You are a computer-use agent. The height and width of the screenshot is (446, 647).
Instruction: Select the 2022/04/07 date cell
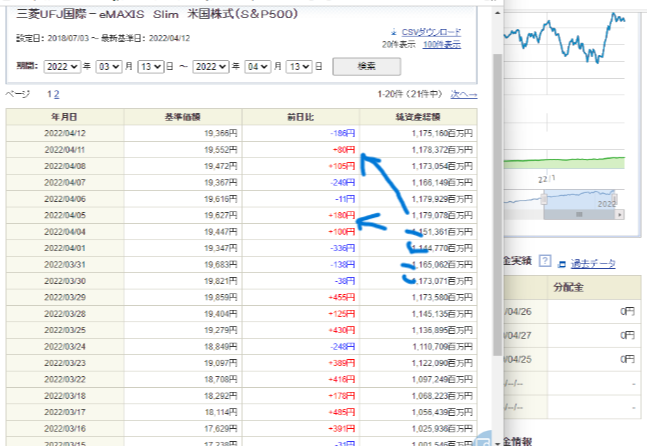pyautogui.click(x=65, y=182)
